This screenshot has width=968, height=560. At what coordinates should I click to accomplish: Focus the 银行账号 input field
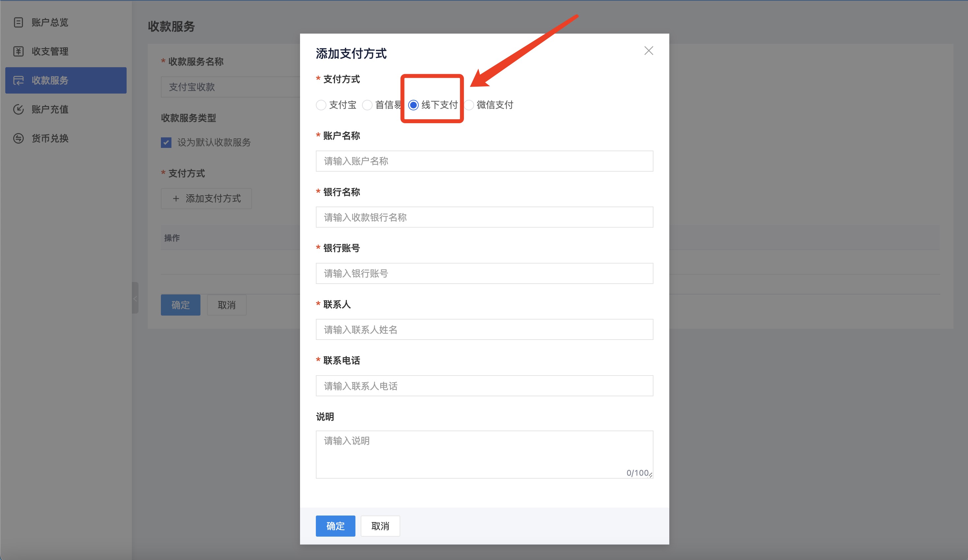484,273
